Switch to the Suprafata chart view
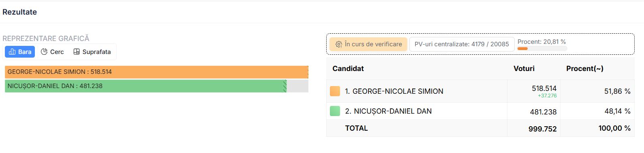Viewport: 644px width, 153px height. click(x=92, y=52)
